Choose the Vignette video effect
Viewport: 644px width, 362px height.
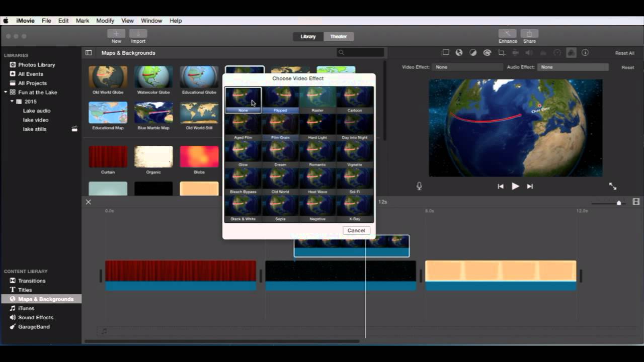(x=355, y=154)
